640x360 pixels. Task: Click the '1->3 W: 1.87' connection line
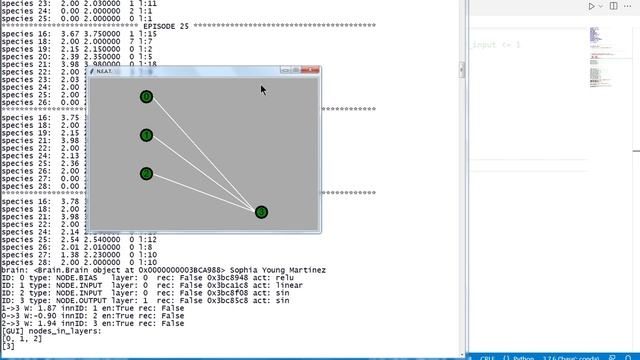tap(93, 308)
